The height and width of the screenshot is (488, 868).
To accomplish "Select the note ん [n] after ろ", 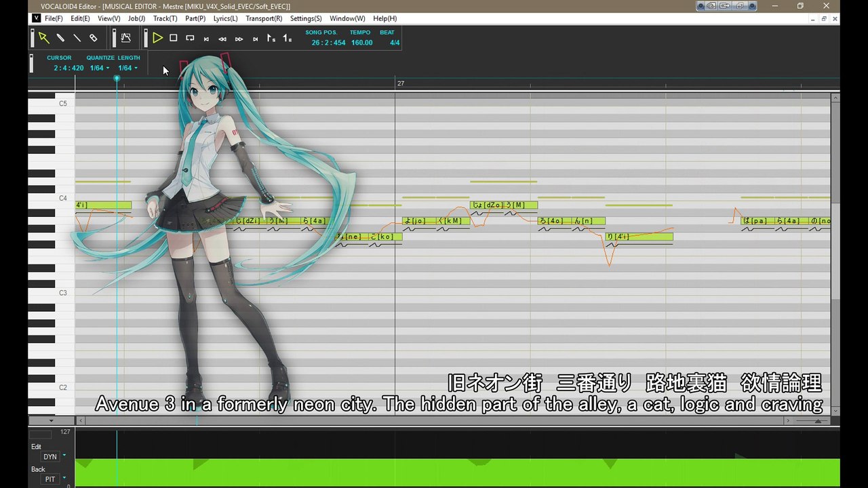I will pyautogui.click(x=588, y=221).
